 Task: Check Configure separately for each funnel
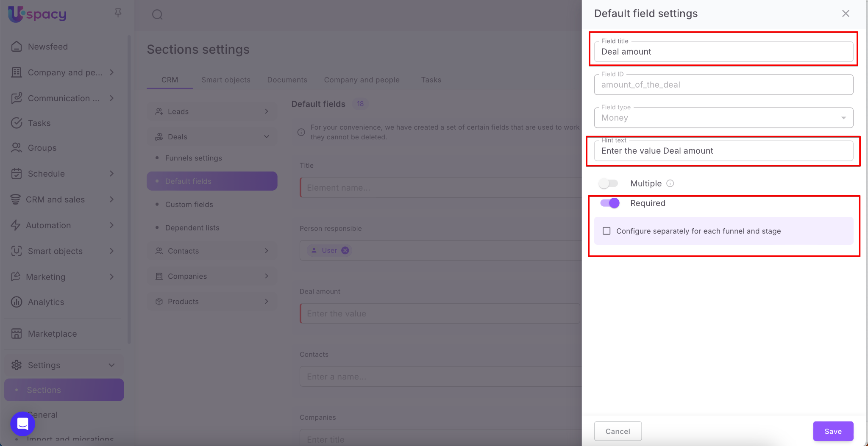click(606, 231)
